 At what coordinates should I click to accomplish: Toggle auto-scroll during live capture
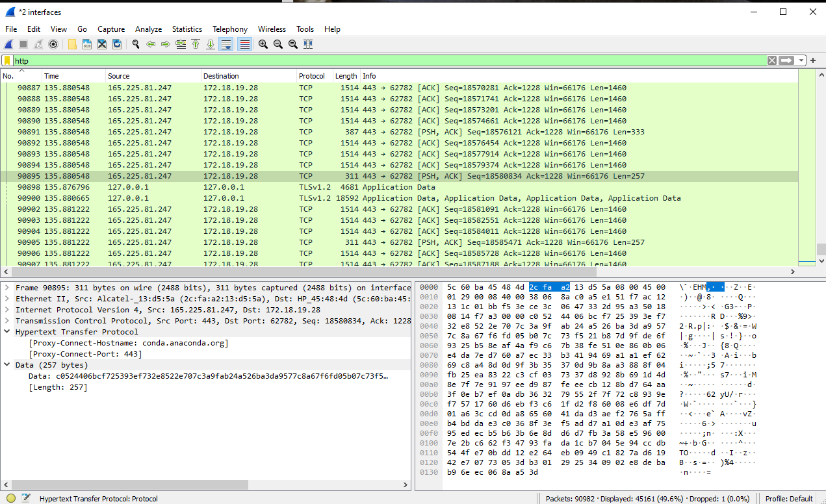(x=227, y=44)
